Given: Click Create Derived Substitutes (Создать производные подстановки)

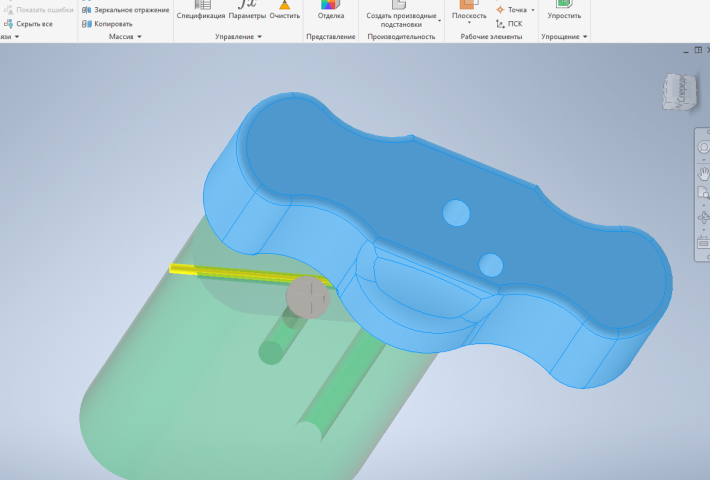Looking at the screenshot, I should point(401,14).
